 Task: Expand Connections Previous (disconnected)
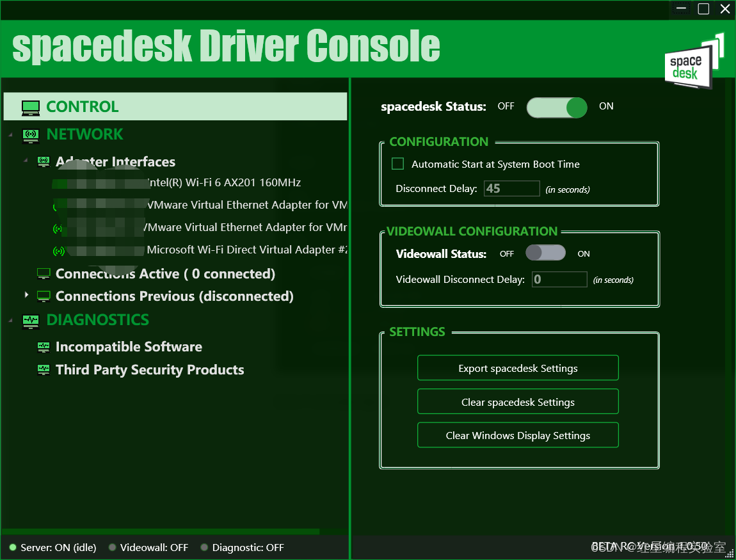pos(26,295)
